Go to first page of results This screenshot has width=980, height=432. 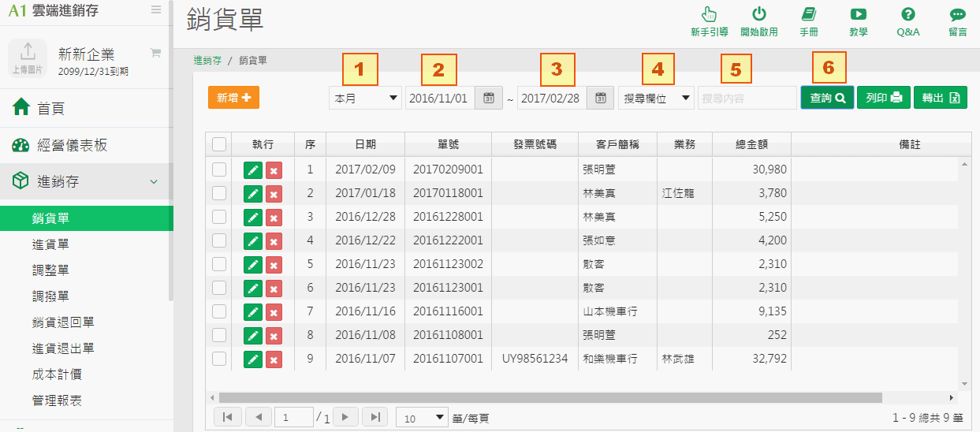[227, 417]
